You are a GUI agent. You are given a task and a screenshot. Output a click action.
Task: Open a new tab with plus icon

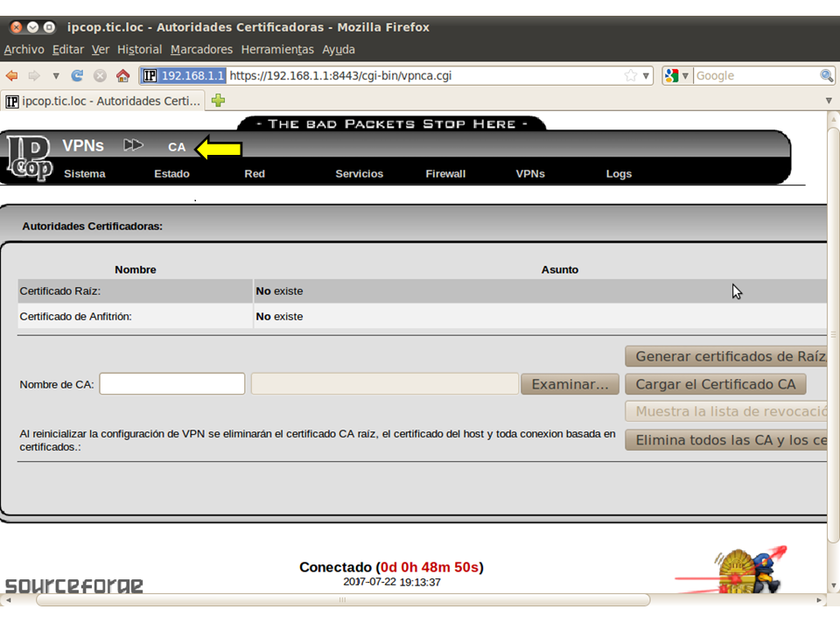(218, 101)
